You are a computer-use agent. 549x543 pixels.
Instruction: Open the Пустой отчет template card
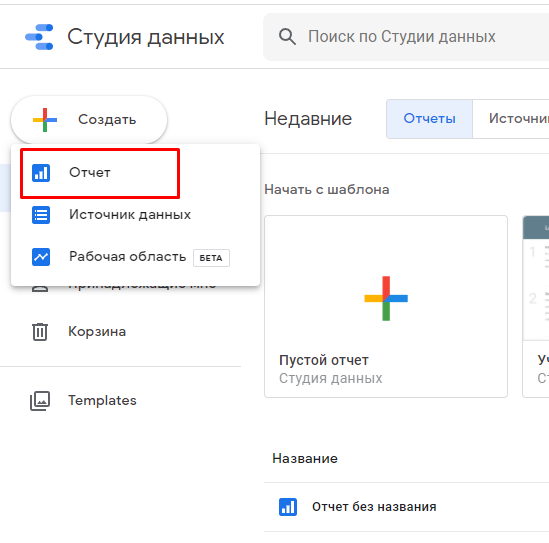click(x=386, y=306)
